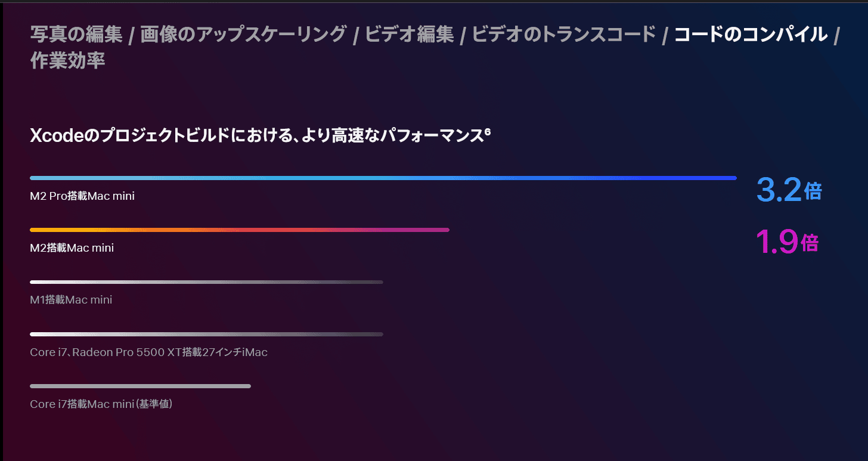Open footnote 6 beside the Xcode heading
The image size is (868, 461).
[487, 132]
